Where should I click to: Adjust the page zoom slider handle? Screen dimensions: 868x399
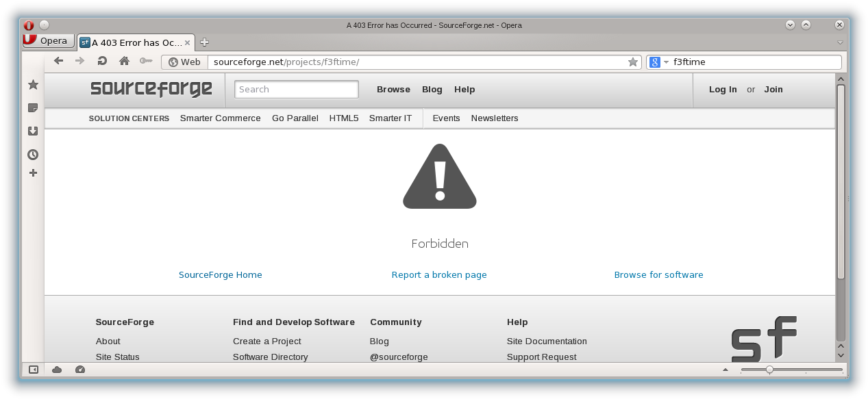click(769, 370)
